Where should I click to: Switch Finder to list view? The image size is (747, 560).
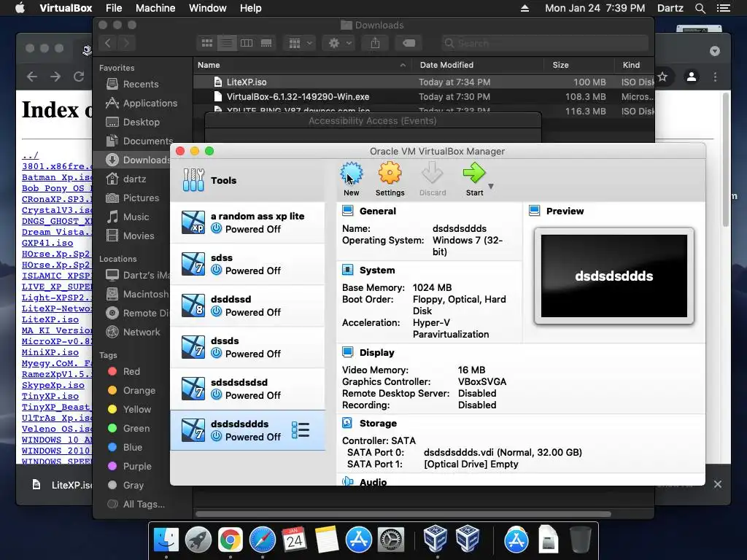tap(227, 43)
